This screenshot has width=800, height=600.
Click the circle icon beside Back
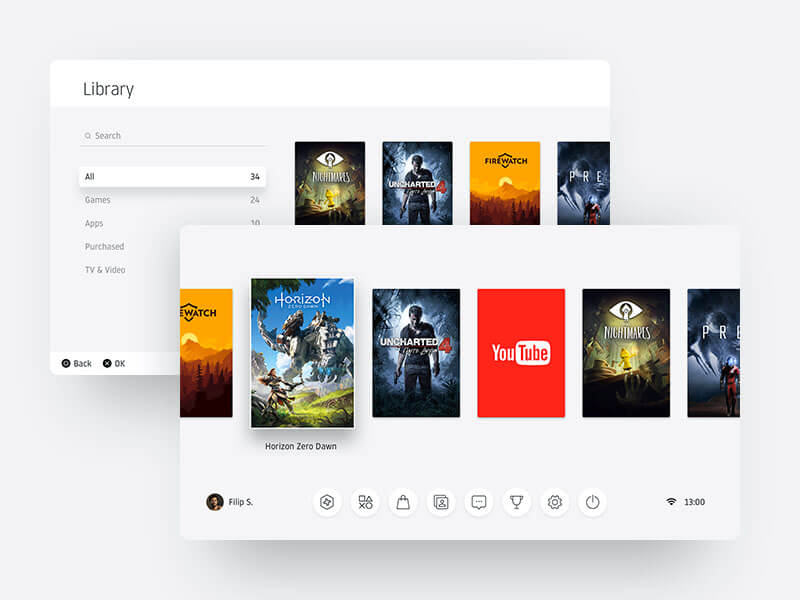point(66,363)
